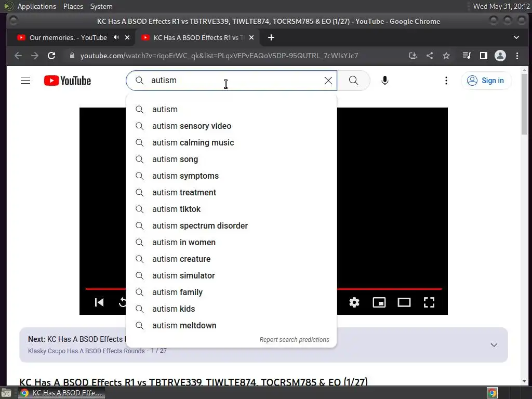Mute the "Our memories." tab audio
Image resolution: width=532 pixels, height=399 pixels.
click(116, 37)
